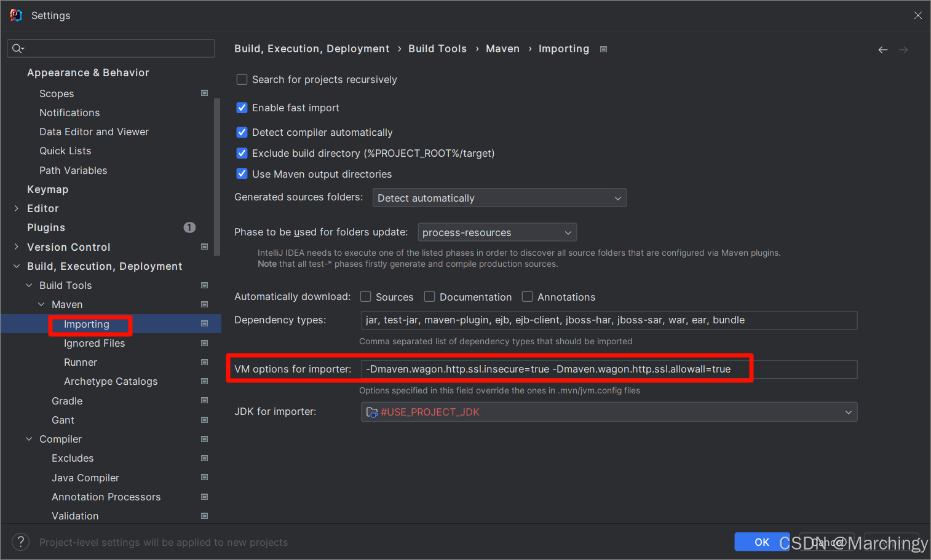
Task: Check Sources for automatic download
Action: (366, 297)
